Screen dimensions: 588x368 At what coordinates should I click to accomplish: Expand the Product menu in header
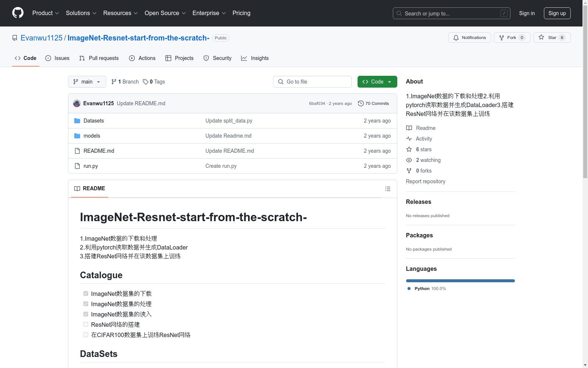click(46, 13)
